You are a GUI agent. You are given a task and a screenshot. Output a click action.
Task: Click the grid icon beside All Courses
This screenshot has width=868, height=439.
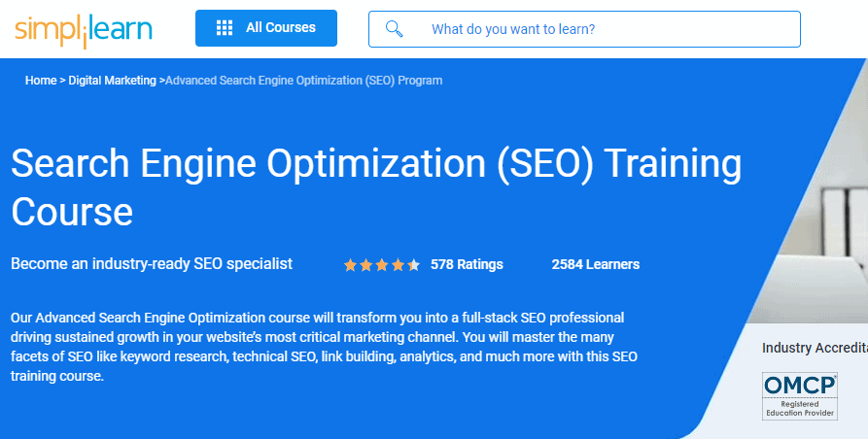click(x=225, y=28)
